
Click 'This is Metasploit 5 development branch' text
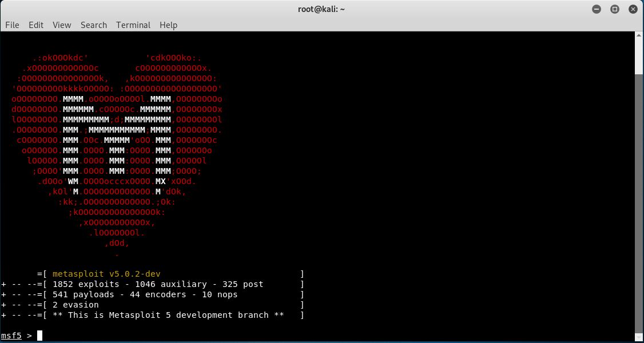[168, 315]
